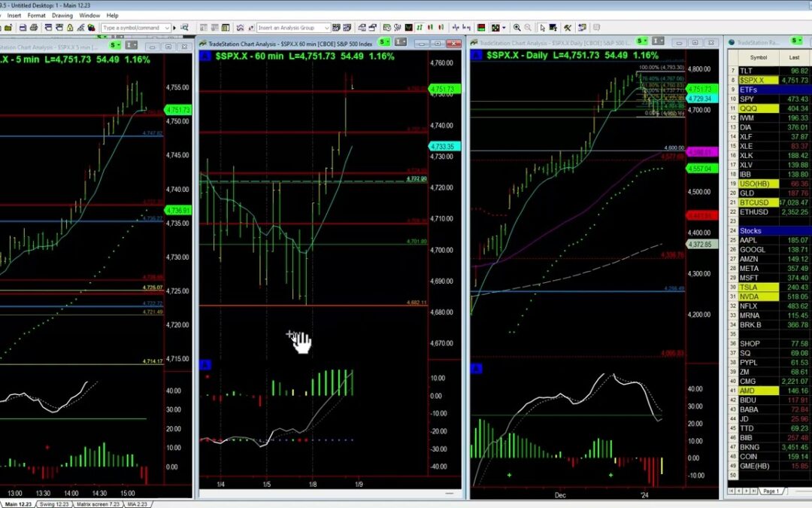Viewport: 812px width, 508px height.
Task: Open the Drawing menu
Action: click(62, 16)
